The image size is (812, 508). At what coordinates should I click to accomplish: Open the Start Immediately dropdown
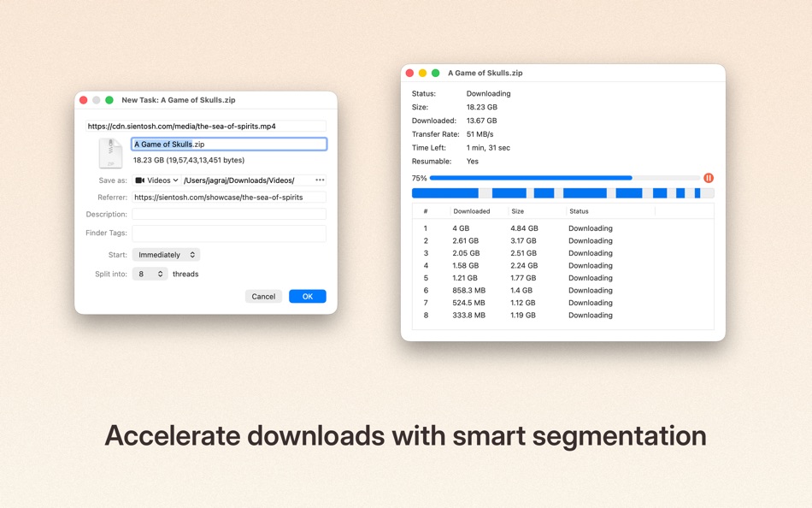tap(166, 255)
